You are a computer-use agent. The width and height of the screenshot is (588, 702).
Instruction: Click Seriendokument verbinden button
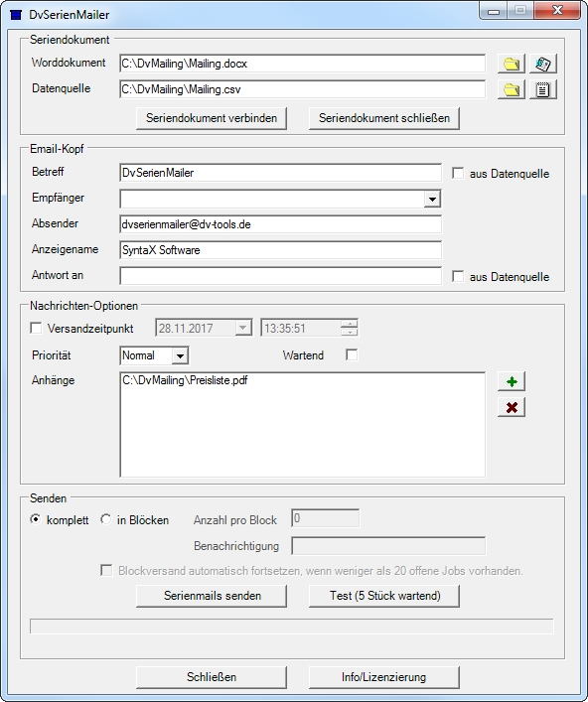point(212,118)
